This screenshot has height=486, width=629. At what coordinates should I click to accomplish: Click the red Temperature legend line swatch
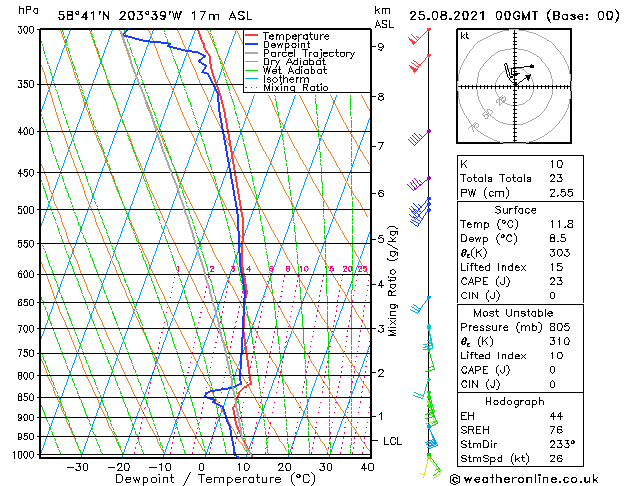click(252, 35)
